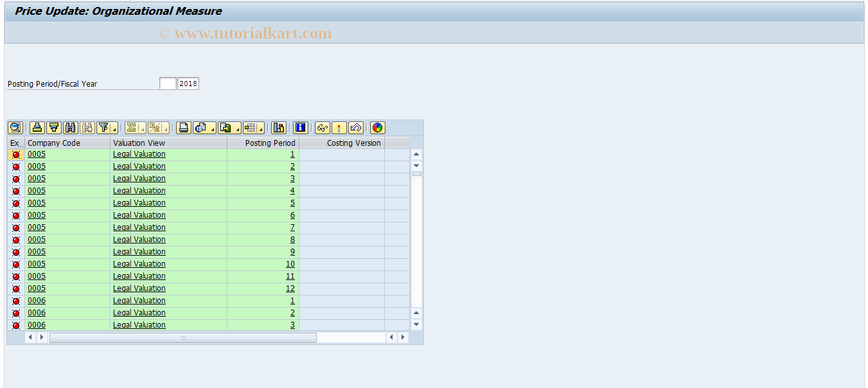
Task: Open the color wheel legend icon
Action: 378,128
